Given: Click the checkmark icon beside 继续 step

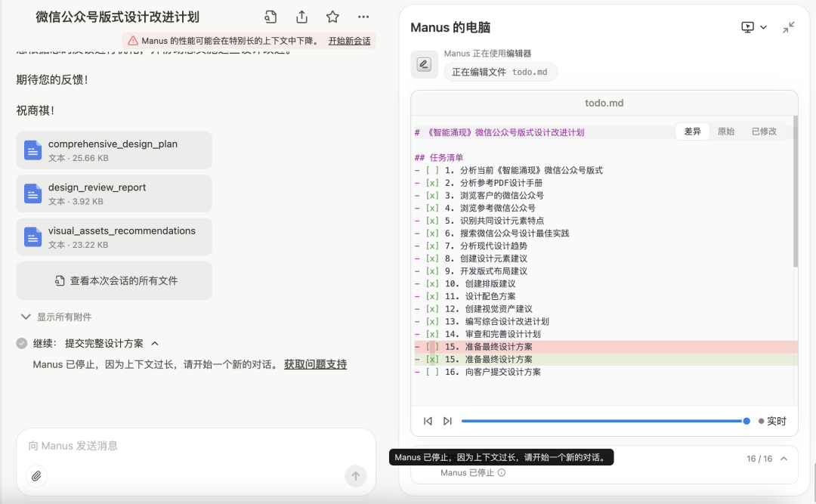Looking at the screenshot, I should click(21, 343).
